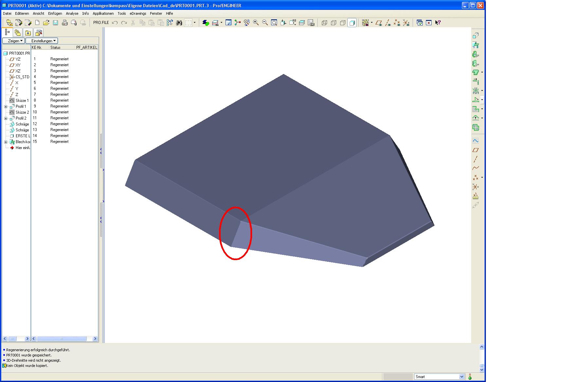Toggle datum points visibility

point(397,23)
